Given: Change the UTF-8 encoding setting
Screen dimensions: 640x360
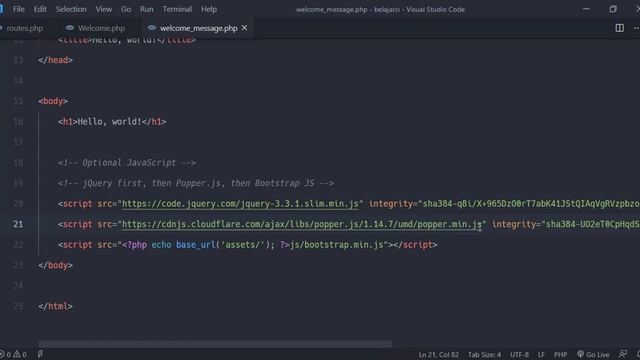Looking at the screenshot, I should coord(519,355).
